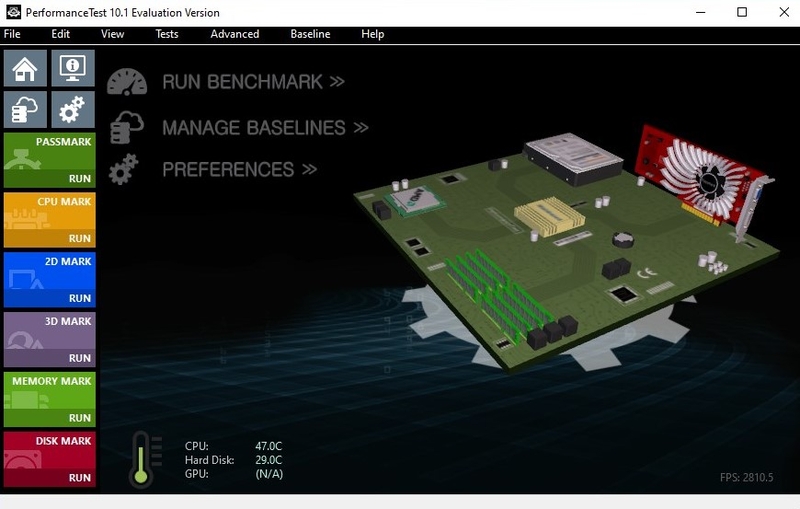Viewport: 800px width, 509px height.
Task: Open the Home screen icon
Action: (25, 68)
